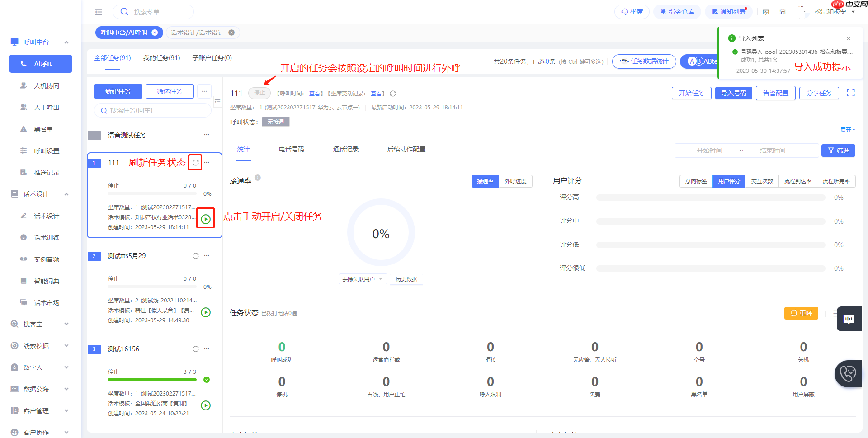Collapse sidebar with hamburger menu icon
This screenshot has height=438, width=868.
point(99,12)
